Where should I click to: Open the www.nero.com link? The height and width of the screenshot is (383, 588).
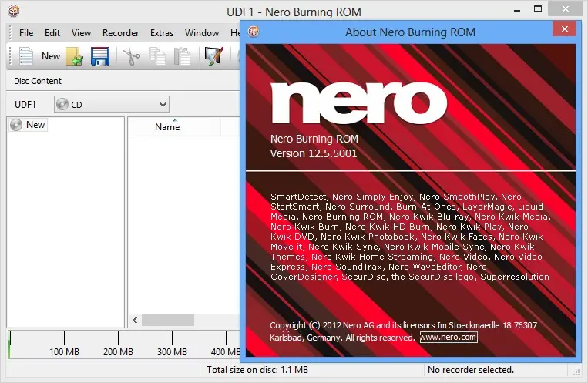(448, 337)
